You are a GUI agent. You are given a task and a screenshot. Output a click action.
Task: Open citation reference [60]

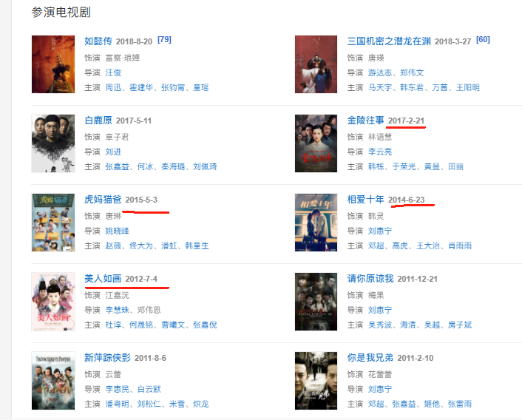tap(483, 40)
